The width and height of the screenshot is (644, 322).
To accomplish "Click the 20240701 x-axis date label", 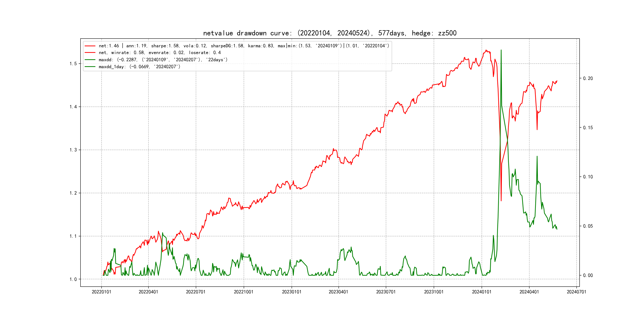I will (576, 292).
